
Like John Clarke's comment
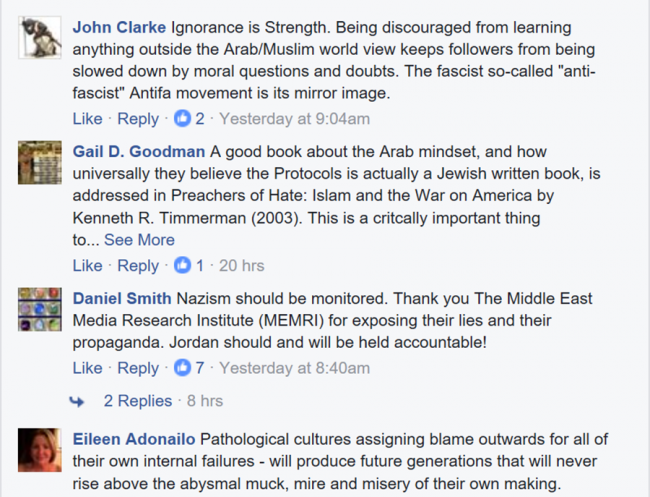pos(87,119)
